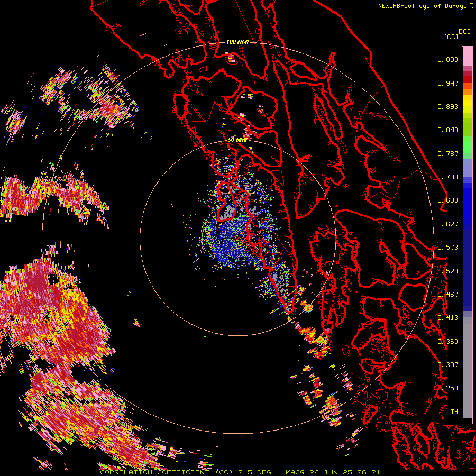The image size is (476, 476).
Task: Click the 100 NMI range ring label
Action: [x=237, y=42]
